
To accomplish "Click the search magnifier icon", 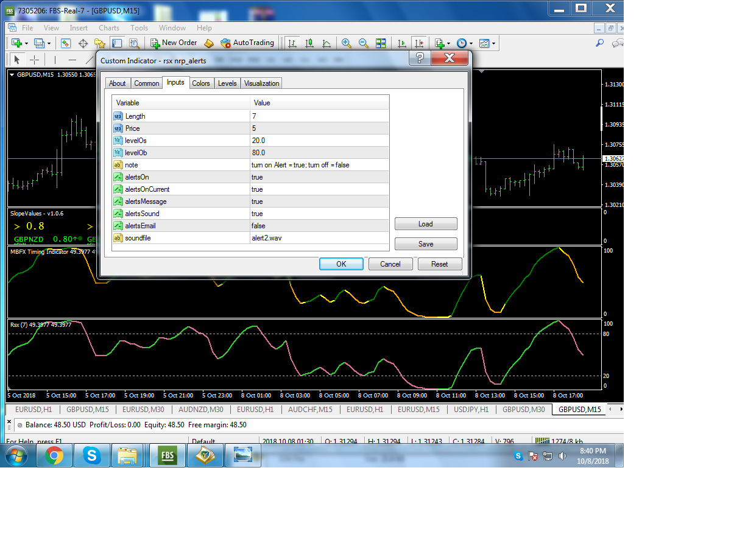I will click(599, 43).
